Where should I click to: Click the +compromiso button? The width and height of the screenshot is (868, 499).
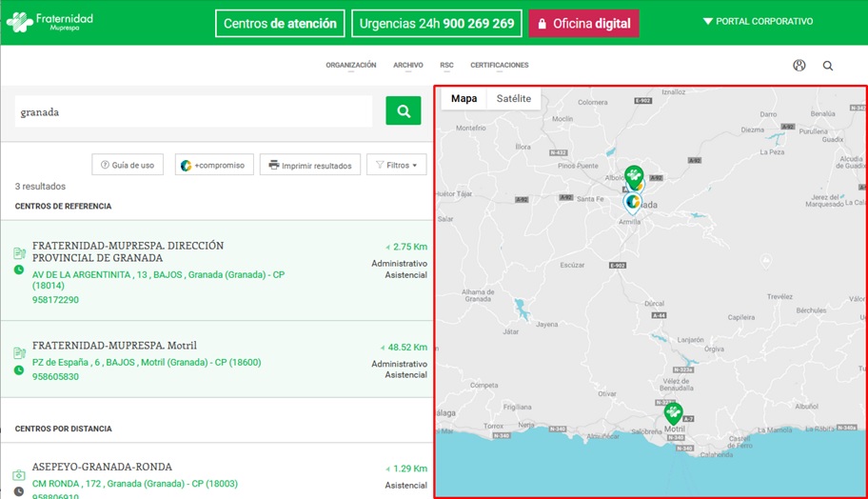coord(214,165)
